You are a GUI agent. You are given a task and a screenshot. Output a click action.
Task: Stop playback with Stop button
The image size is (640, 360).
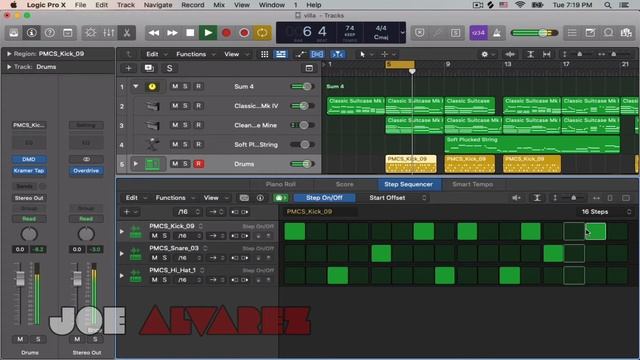coord(190,33)
